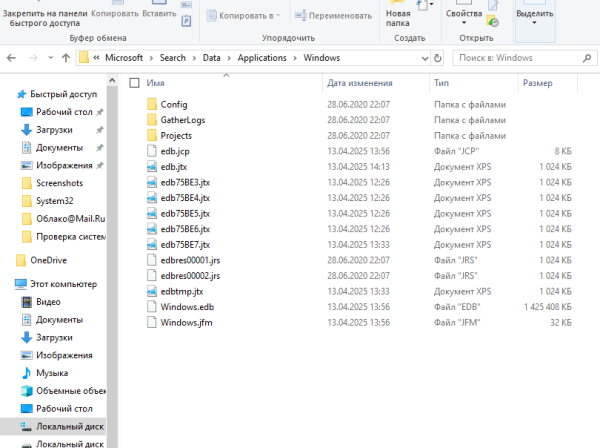Select edbtmp.jtx file name
Image resolution: width=600 pixels, height=448 pixels.
tap(182, 292)
